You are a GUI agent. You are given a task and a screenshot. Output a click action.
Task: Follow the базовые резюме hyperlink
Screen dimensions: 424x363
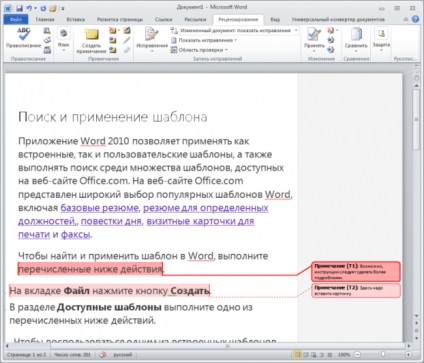[x=99, y=208]
